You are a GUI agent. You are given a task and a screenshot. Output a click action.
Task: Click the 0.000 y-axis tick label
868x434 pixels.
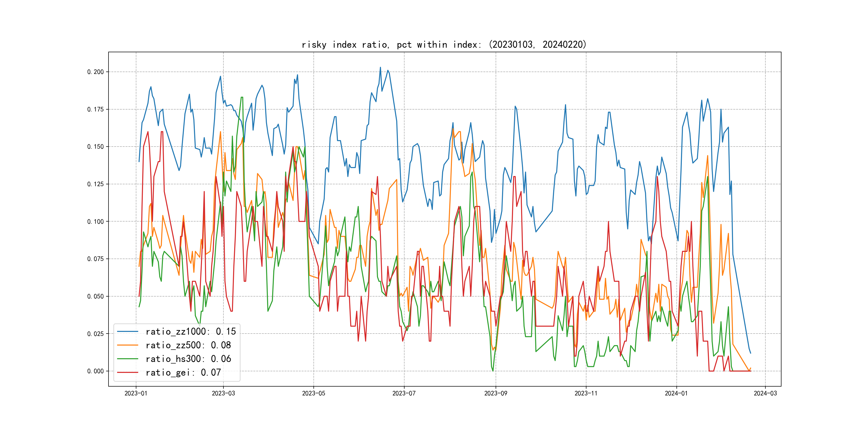[x=95, y=371]
